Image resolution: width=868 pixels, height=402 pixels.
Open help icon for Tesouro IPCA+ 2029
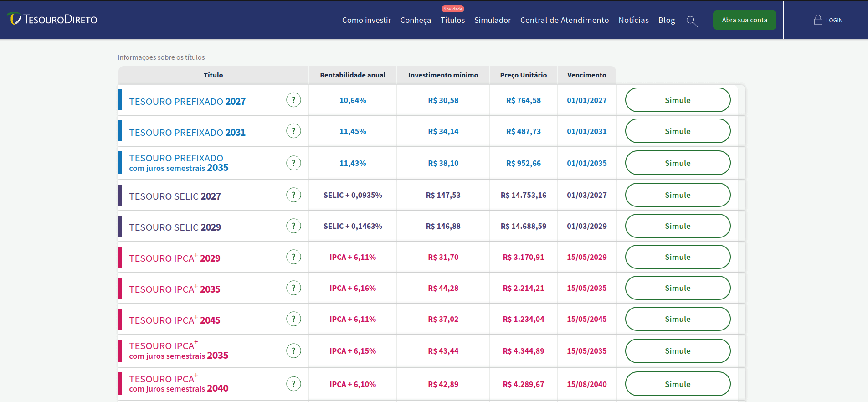tap(293, 257)
